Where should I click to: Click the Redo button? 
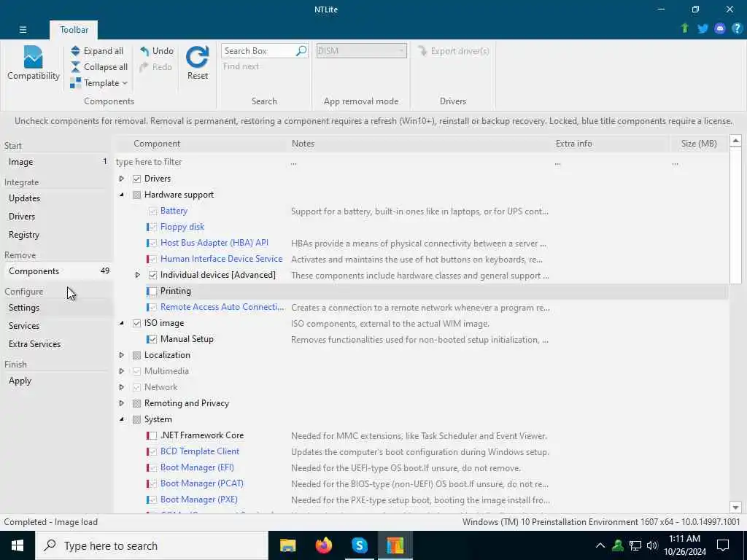pyautogui.click(x=156, y=66)
